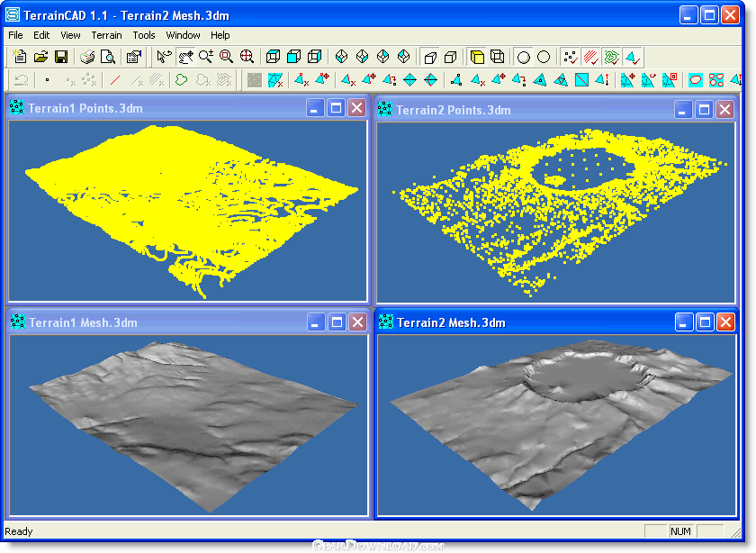
Task: Select the red line drawing tool
Action: pos(115,80)
